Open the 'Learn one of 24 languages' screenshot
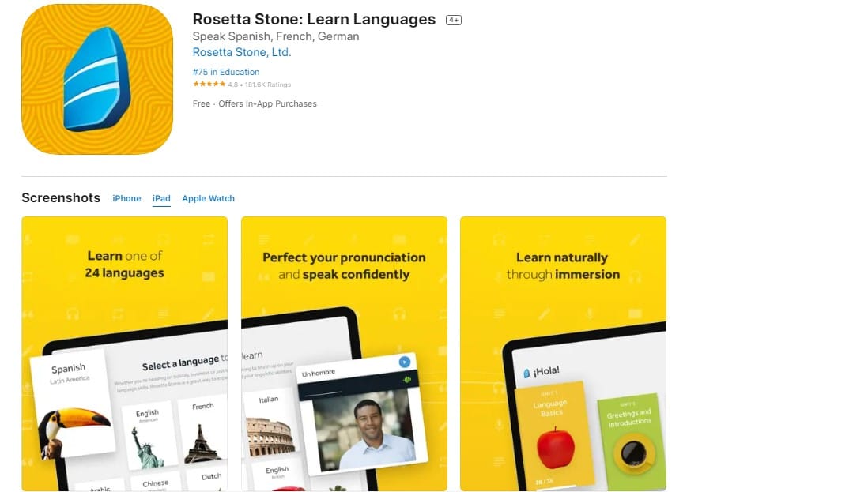The height and width of the screenshot is (492, 868). coord(125,354)
